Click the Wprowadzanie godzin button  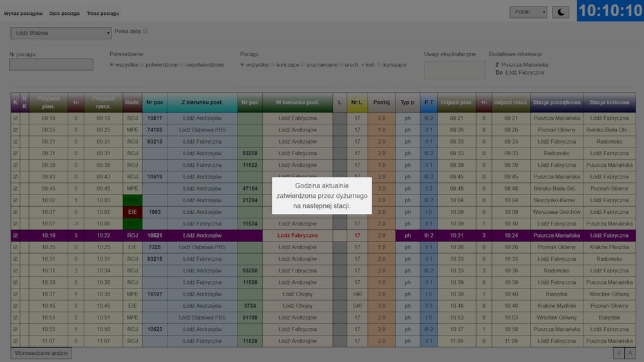[41, 353]
